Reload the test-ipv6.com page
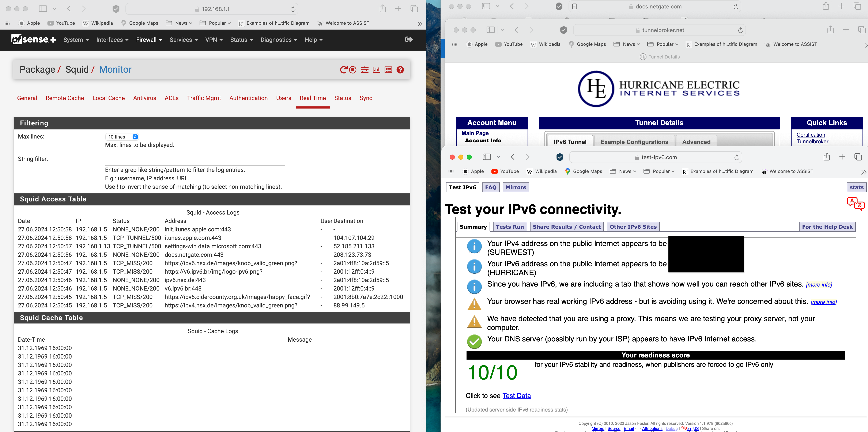This screenshot has width=868, height=432. [x=737, y=157]
